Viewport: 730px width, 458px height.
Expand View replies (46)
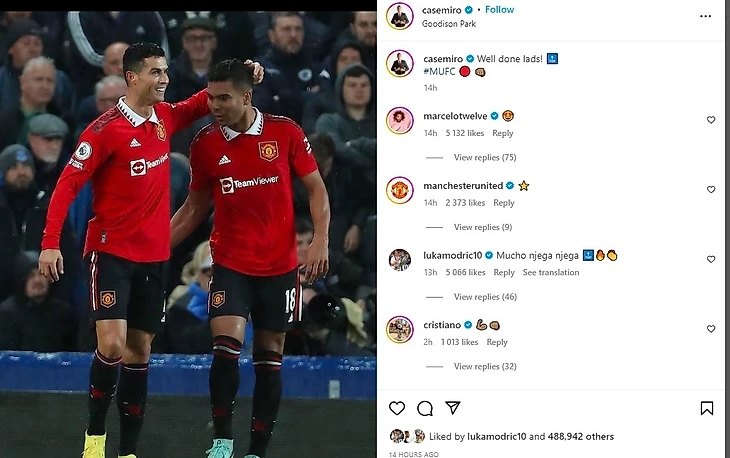485,296
